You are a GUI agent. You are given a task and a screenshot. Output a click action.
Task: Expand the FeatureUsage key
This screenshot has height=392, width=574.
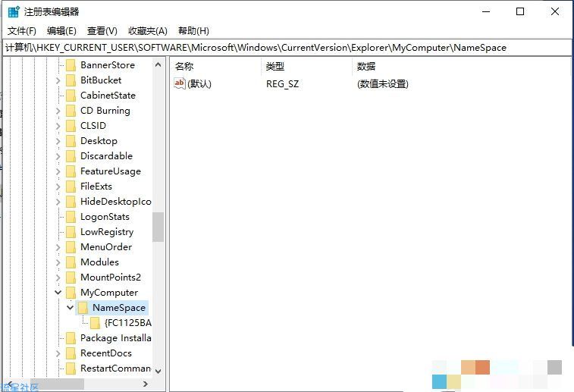click(x=58, y=171)
